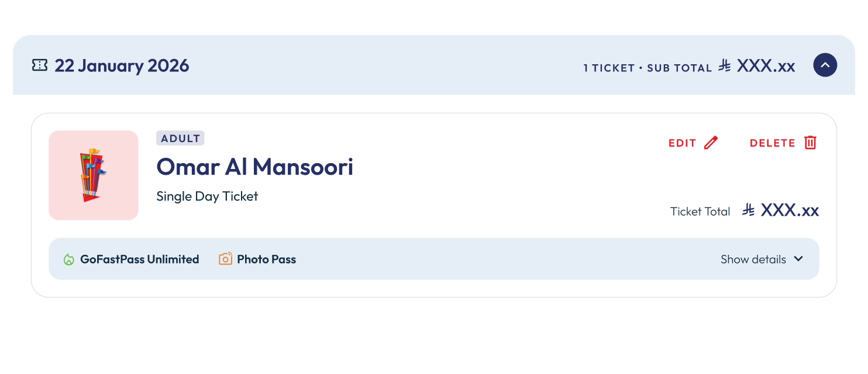
Task: Click the theme park ticket thumbnail
Action: click(x=94, y=175)
